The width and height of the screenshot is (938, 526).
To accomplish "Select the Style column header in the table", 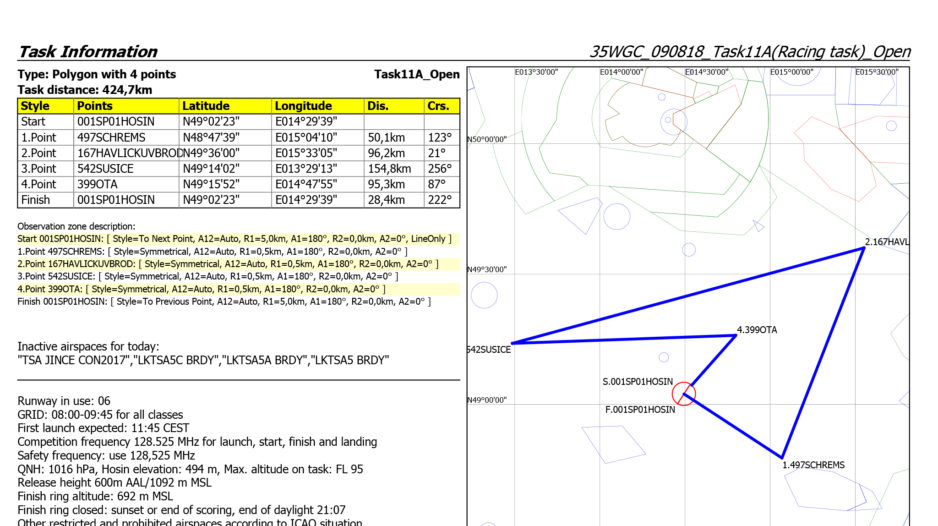I will point(36,106).
